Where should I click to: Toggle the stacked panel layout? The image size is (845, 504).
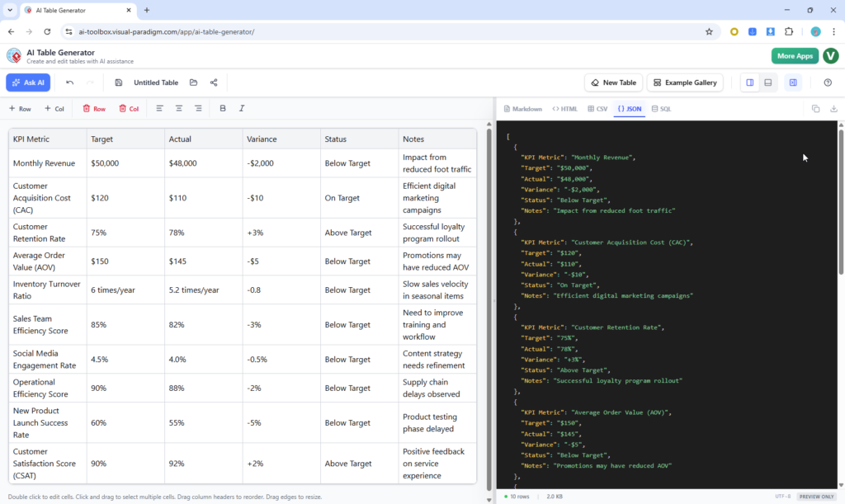767,82
